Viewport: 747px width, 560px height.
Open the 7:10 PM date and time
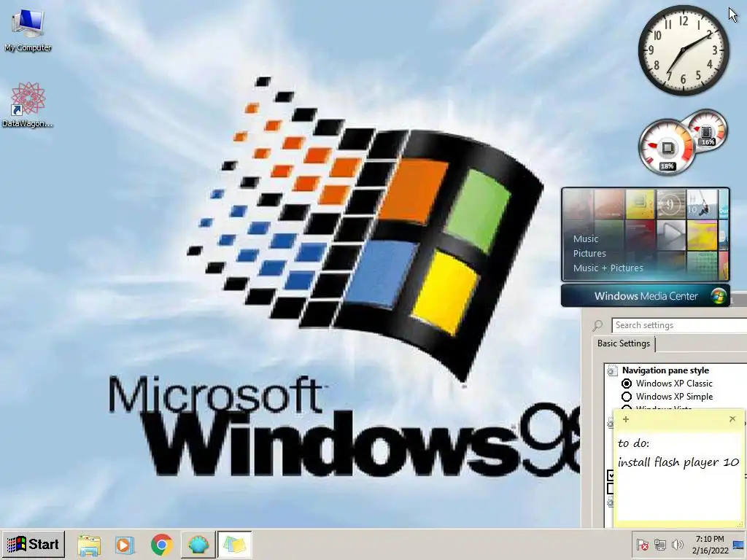tap(710, 545)
